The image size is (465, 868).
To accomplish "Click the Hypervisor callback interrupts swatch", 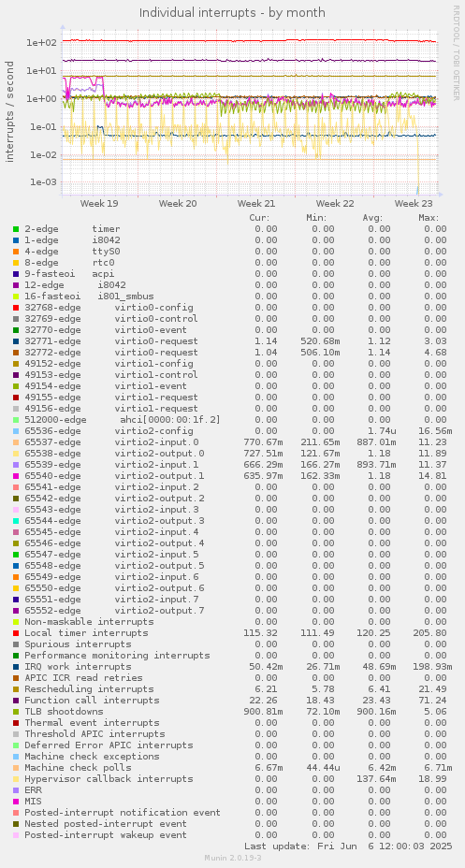I will pyautogui.click(x=16, y=779).
